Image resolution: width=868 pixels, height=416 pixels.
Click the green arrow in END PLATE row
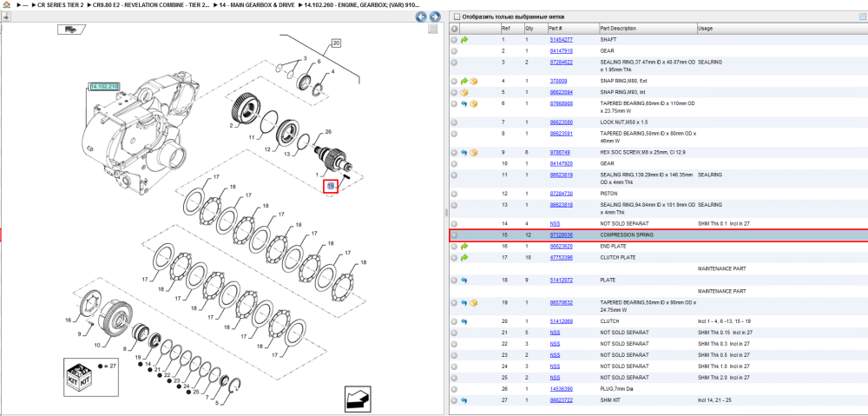(x=464, y=246)
